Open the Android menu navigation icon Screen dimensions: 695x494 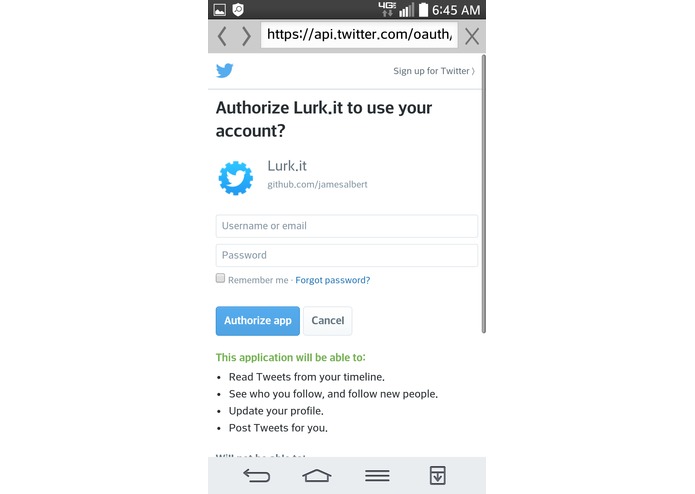click(x=377, y=475)
